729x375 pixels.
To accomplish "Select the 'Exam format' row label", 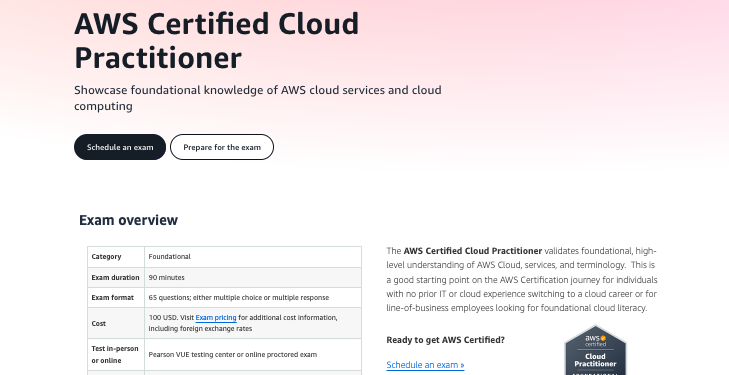I will tap(113, 297).
